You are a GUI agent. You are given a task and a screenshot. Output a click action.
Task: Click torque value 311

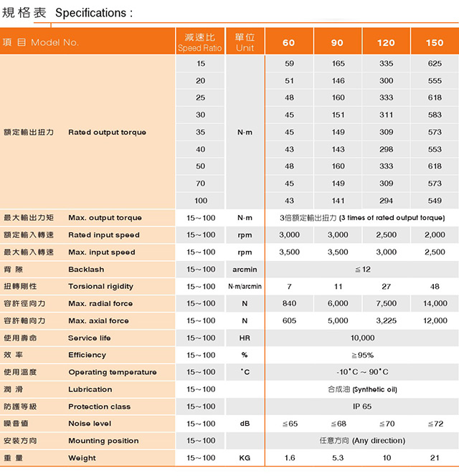point(386,115)
